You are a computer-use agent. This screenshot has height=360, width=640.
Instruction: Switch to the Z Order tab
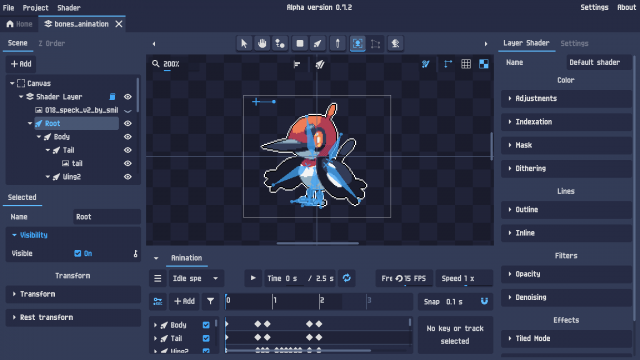click(x=51, y=43)
